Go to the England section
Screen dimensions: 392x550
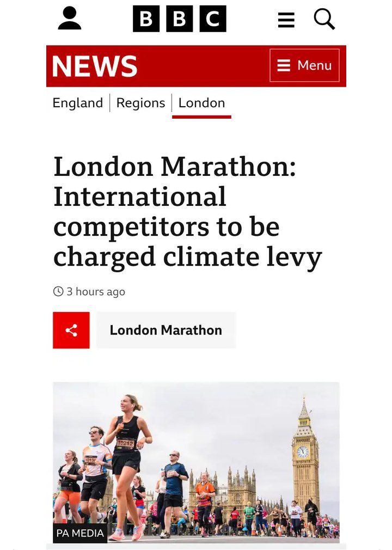[77, 103]
